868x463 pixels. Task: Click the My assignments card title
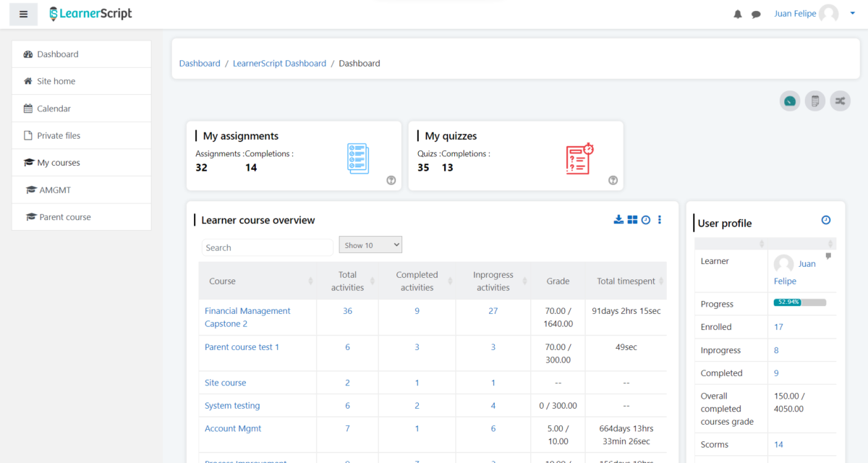241,136
